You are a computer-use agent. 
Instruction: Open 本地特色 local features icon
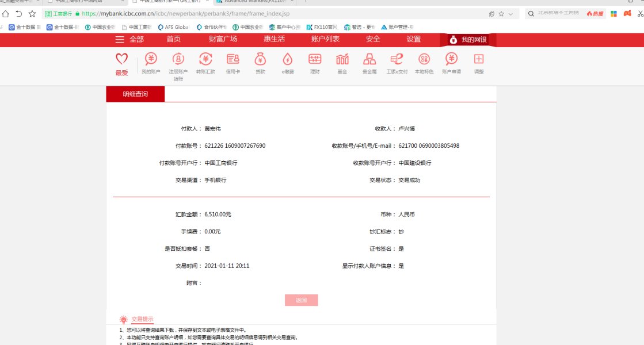pos(424,59)
